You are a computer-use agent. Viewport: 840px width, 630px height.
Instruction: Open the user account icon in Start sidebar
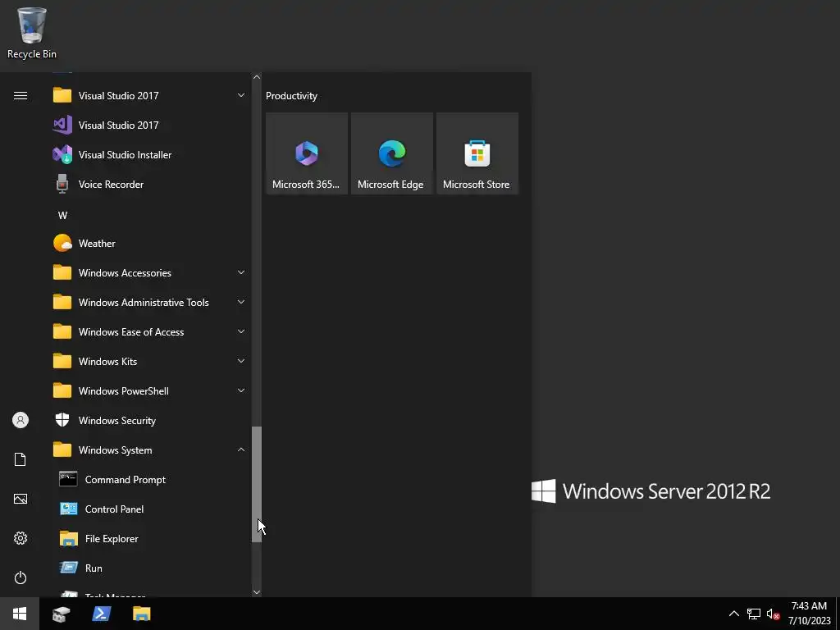(x=21, y=420)
